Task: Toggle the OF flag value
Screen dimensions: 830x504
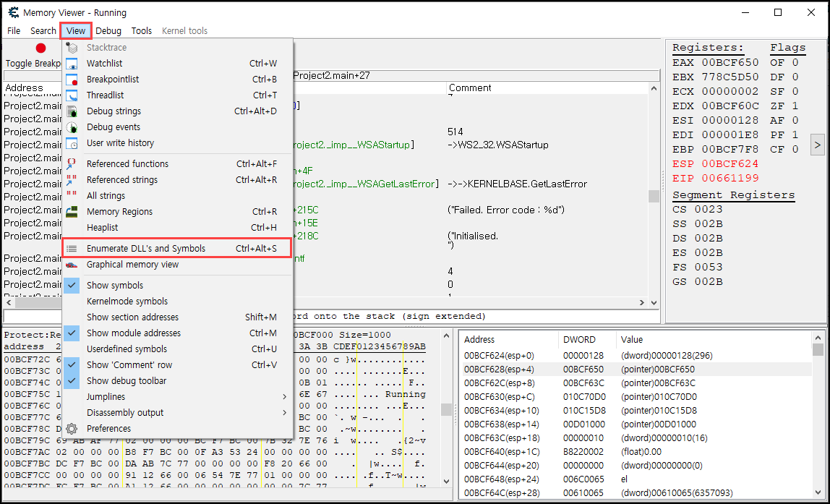Action: (795, 62)
